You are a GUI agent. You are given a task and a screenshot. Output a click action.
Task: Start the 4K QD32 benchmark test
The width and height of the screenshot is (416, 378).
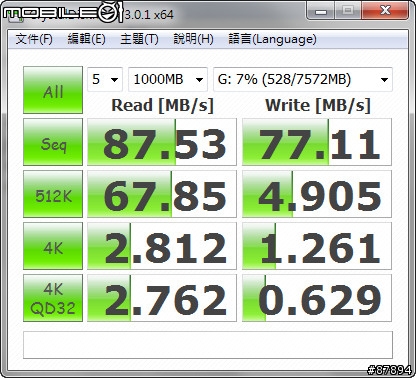pos(53,298)
